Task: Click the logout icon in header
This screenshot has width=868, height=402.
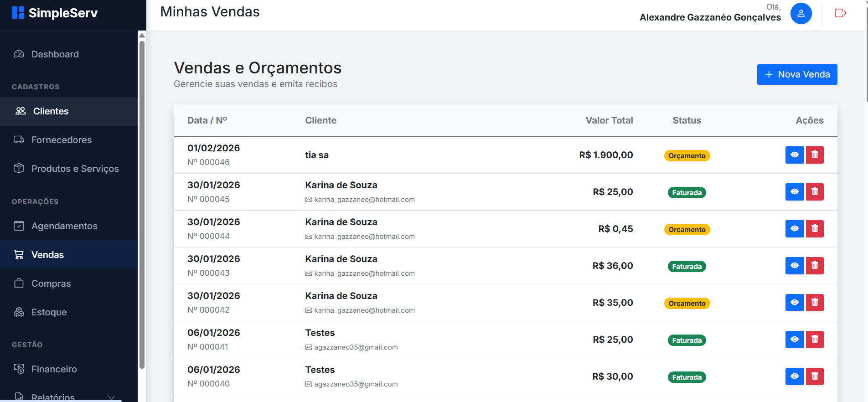Action: coord(840,13)
